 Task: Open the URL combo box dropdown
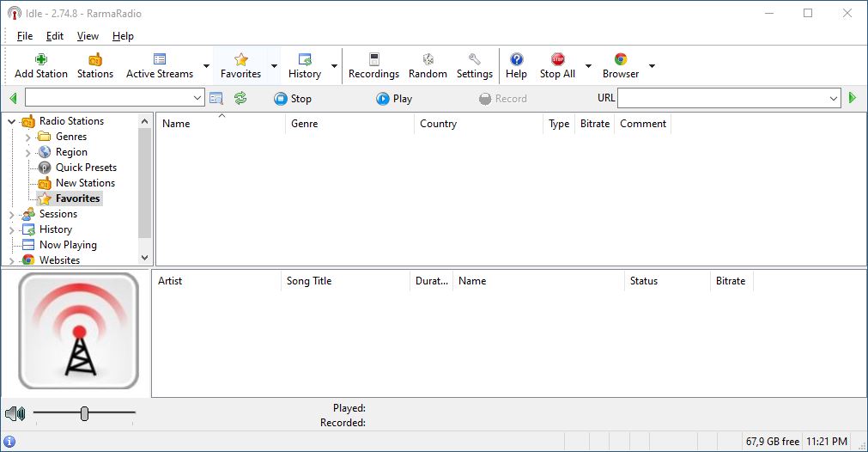pos(834,99)
